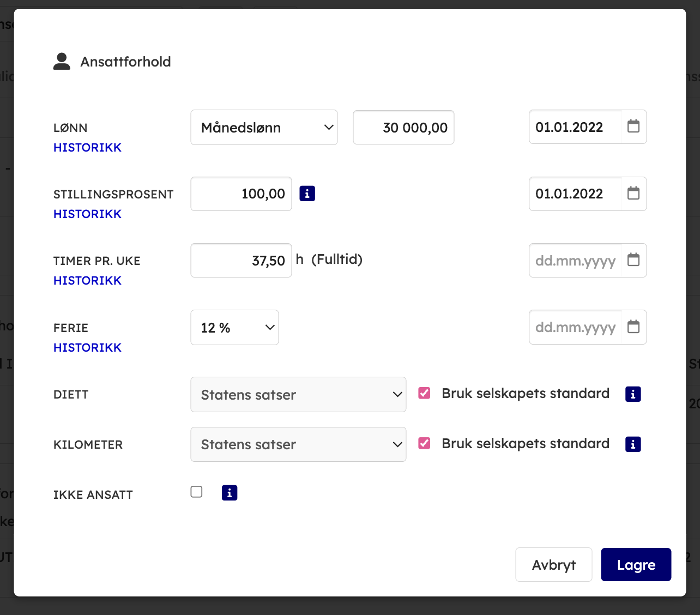700x615 pixels.
Task: Open Historikk link under Timer pr. uke
Action: pos(87,281)
